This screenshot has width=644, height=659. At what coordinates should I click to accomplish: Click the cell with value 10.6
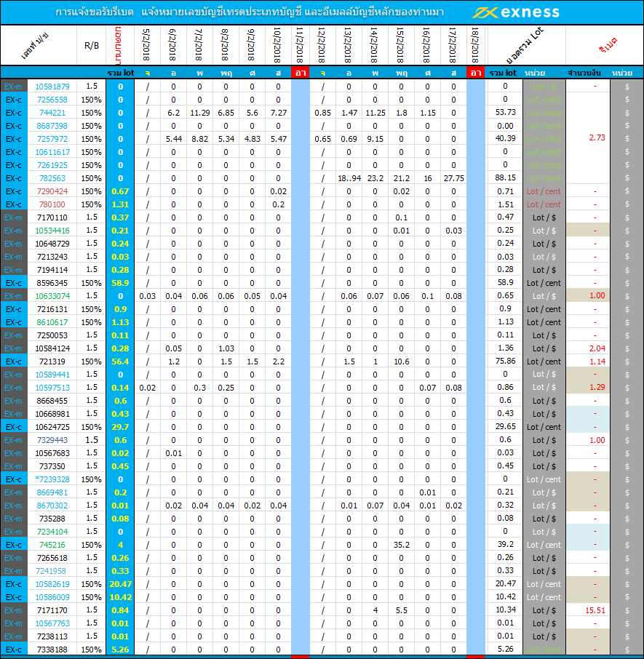pyautogui.click(x=402, y=362)
